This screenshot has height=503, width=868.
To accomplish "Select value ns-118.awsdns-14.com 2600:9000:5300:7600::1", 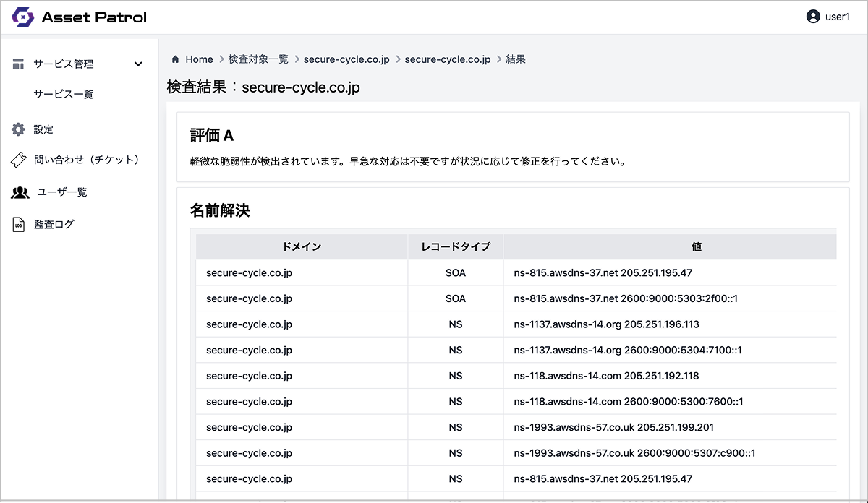I will click(629, 402).
